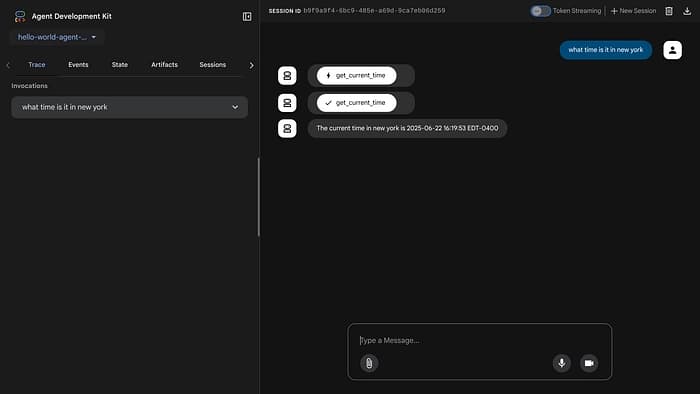Click the agent avatar beside final response
This screenshot has width=700, height=394.
tap(287, 129)
